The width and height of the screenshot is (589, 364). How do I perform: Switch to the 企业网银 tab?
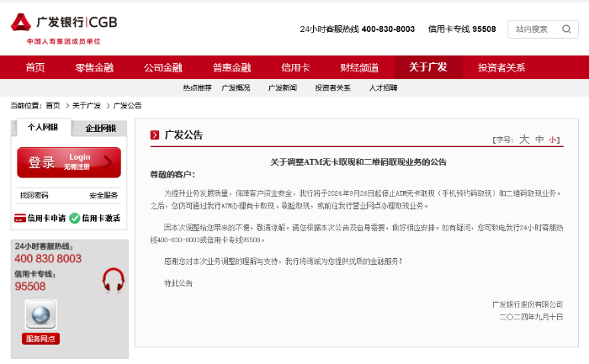click(x=100, y=129)
